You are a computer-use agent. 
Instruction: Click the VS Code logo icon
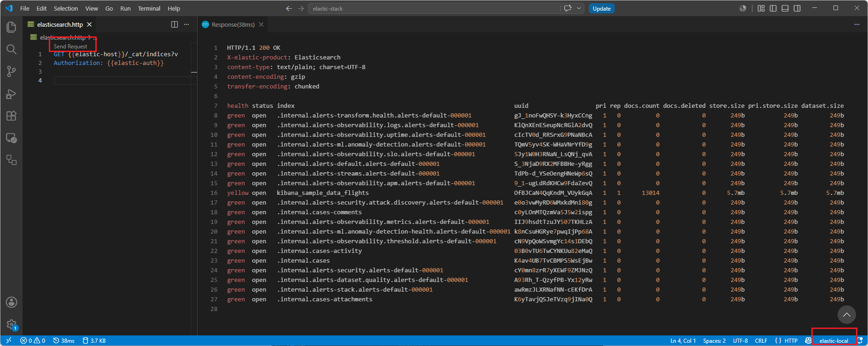pyautogui.click(x=9, y=8)
